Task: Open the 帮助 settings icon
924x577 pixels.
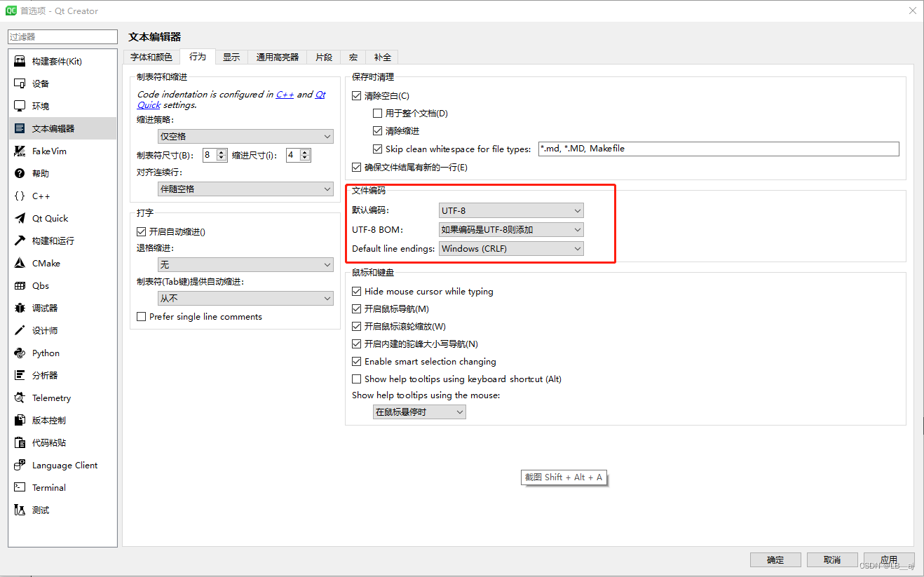Action: (x=20, y=173)
